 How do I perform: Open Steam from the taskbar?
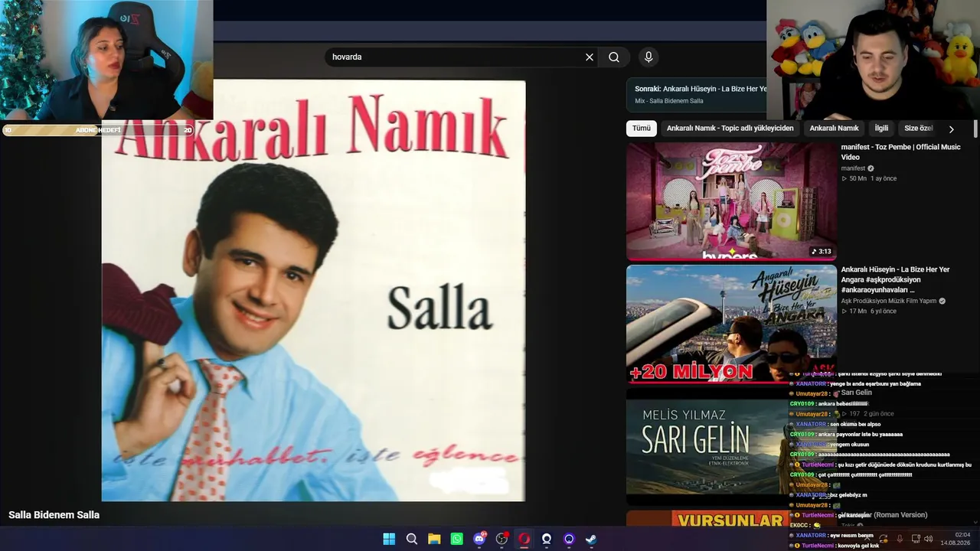[592, 539]
